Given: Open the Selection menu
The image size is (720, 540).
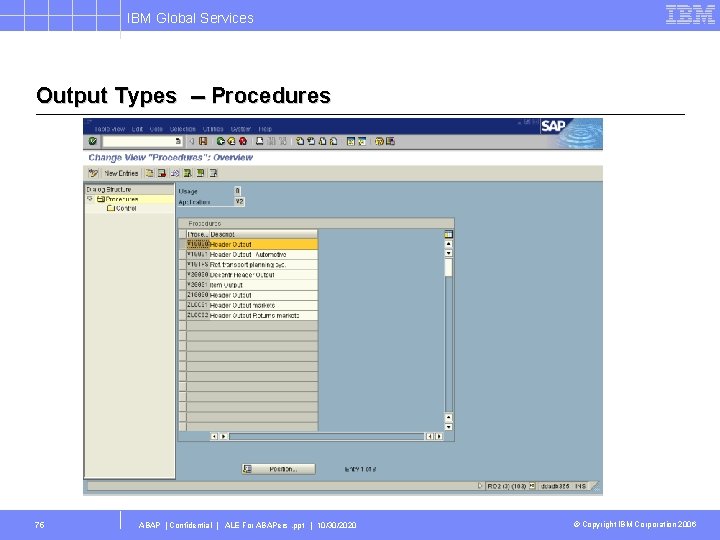Looking at the screenshot, I should pyautogui.click(x=183, y=129).
